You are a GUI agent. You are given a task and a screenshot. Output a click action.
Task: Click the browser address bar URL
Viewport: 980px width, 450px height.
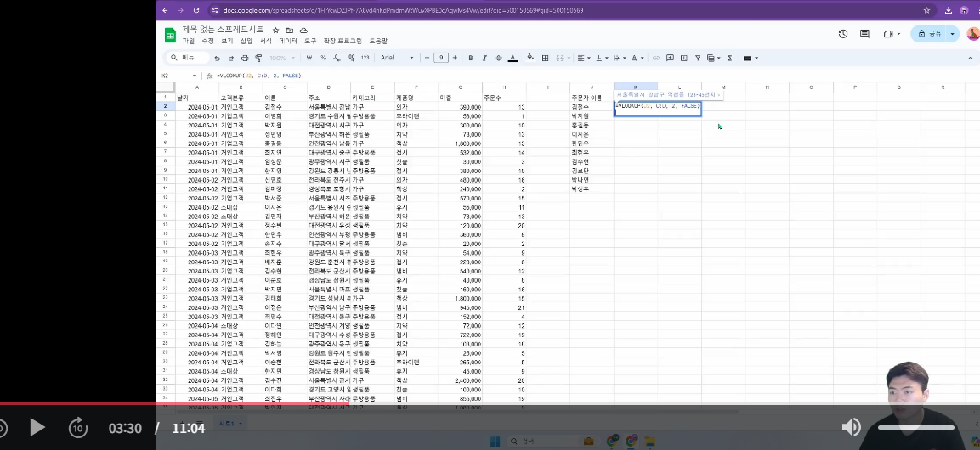click(404, 10)
